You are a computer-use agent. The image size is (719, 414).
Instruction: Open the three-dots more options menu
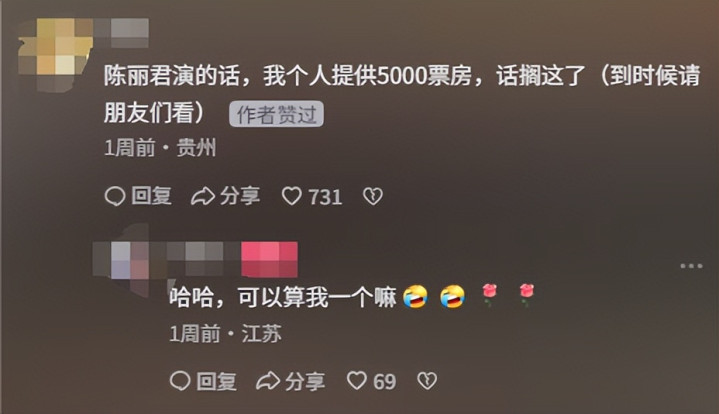[x=691, y=266]
